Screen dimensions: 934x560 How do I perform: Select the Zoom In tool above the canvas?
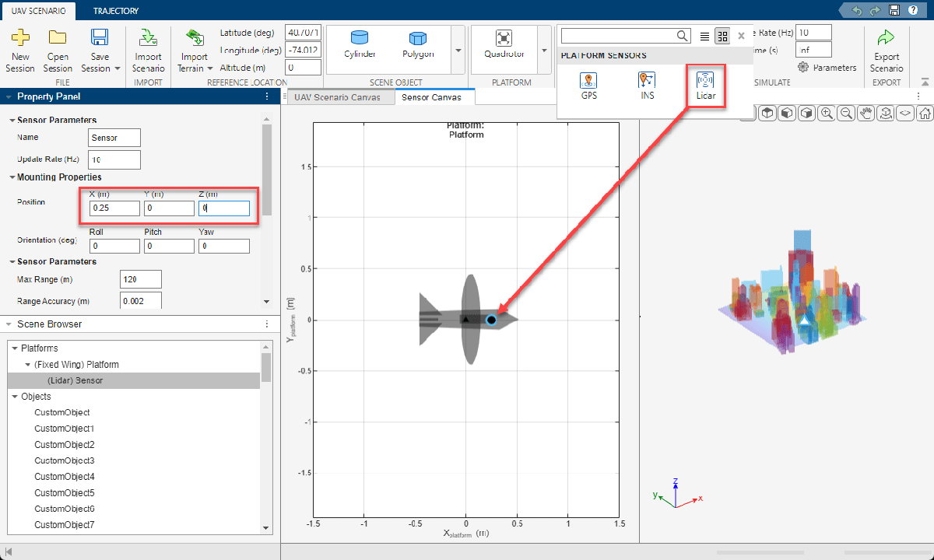pyautogui.click(x=826, y=113)
